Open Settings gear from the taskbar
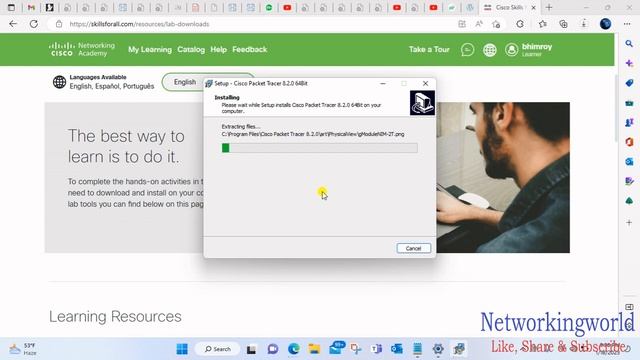The height and width of the screenshot is (360, 640). 438,349
